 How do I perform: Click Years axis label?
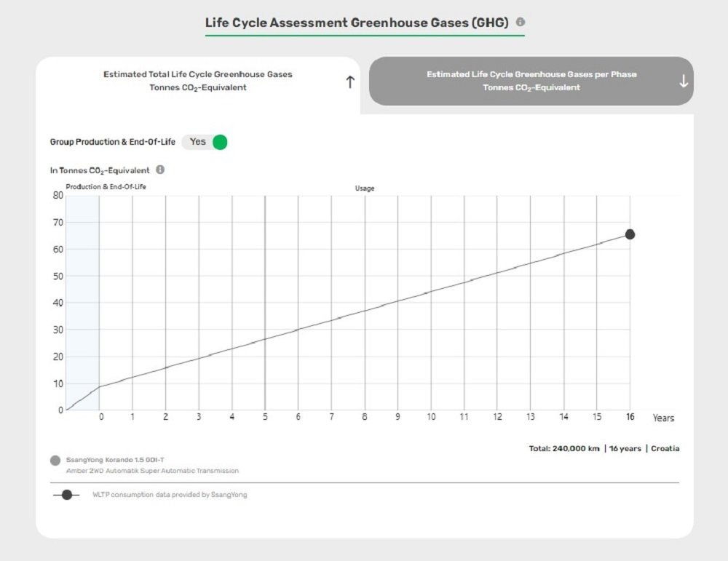pyautogui.click(x=663, y=418)
